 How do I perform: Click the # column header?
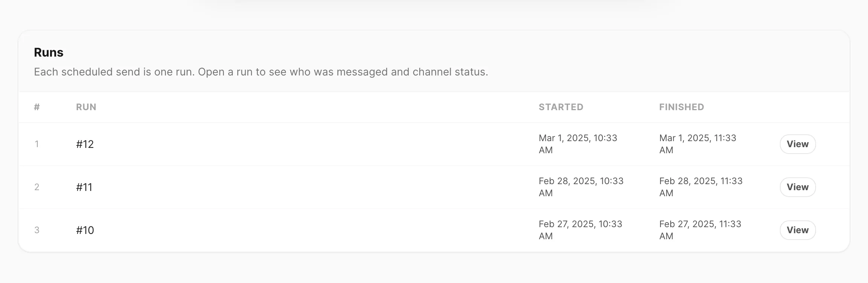tap(37, 107)
